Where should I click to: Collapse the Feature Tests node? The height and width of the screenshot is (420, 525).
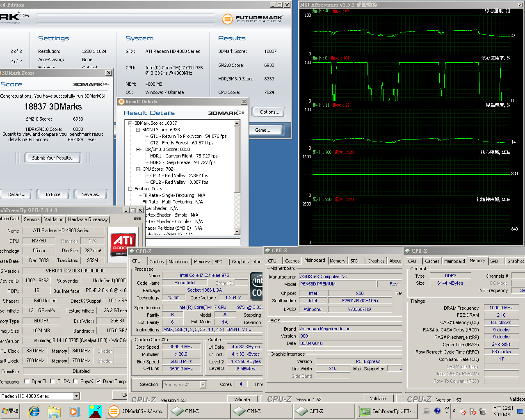(x=130, y=189)
